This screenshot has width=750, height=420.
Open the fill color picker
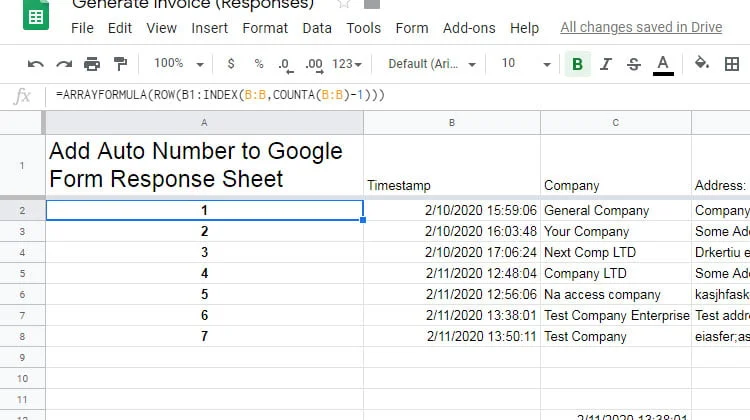(x=702, y=63)
